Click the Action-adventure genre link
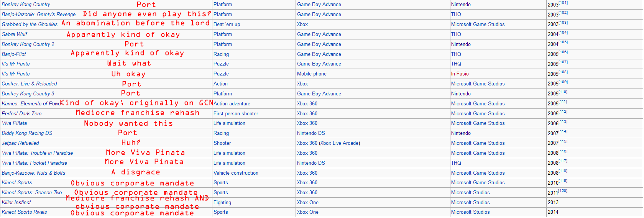 [x=232, y=104]
